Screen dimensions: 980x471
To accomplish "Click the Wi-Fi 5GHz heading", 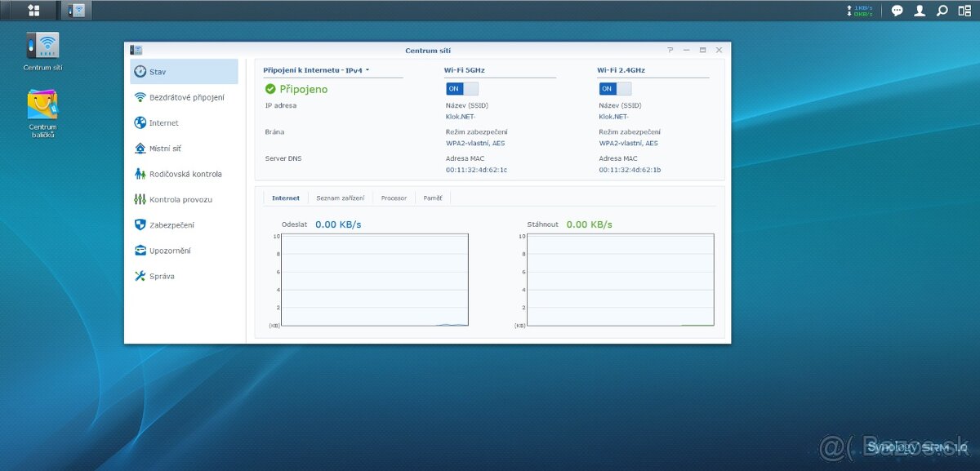I will [465, 70].
